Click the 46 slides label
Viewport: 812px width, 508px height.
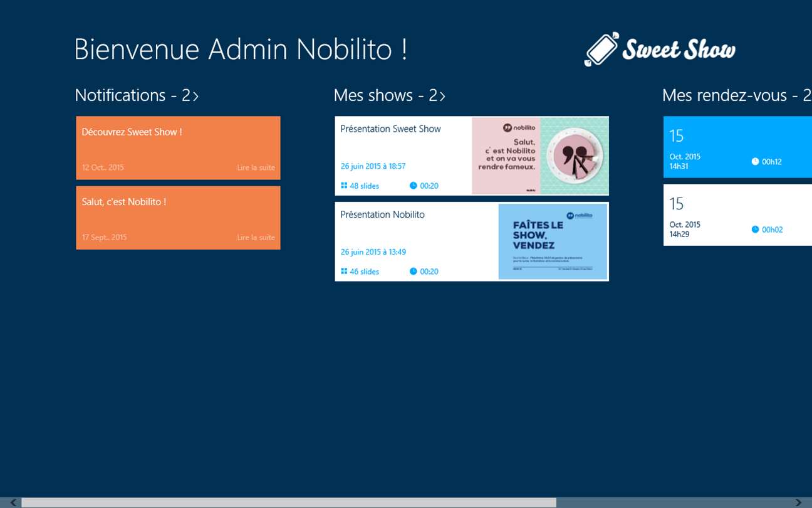click(365, 272)
